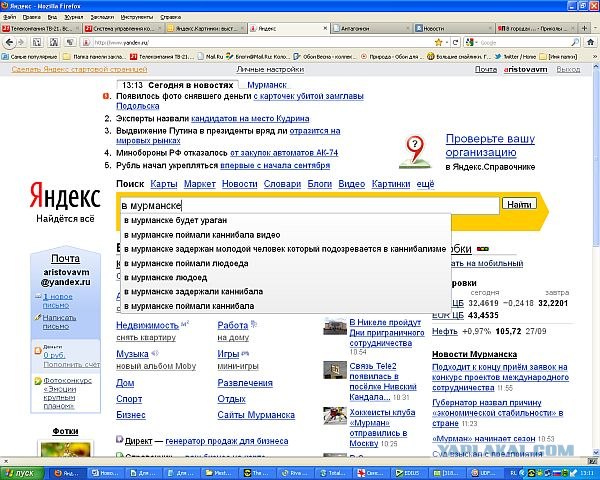The image size is (600, 480).
Task: Open the Почта link in top bar
Action: [x=486, y=69]
